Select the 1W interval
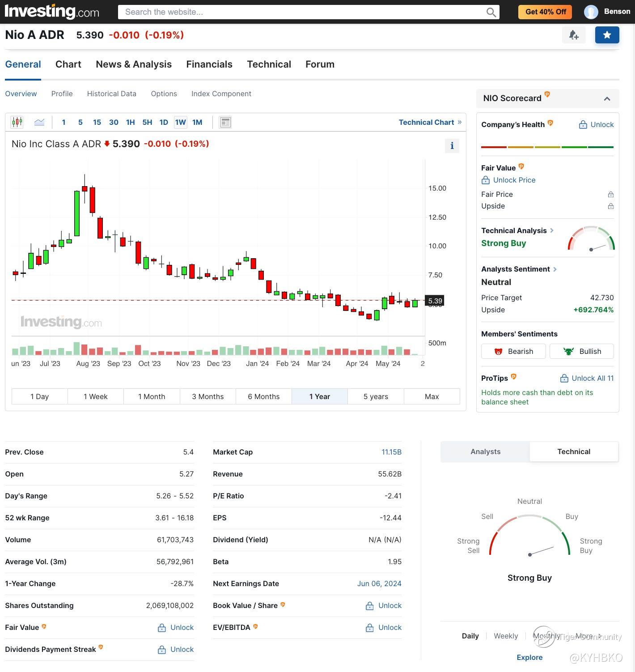 click(x=181, y=122)
